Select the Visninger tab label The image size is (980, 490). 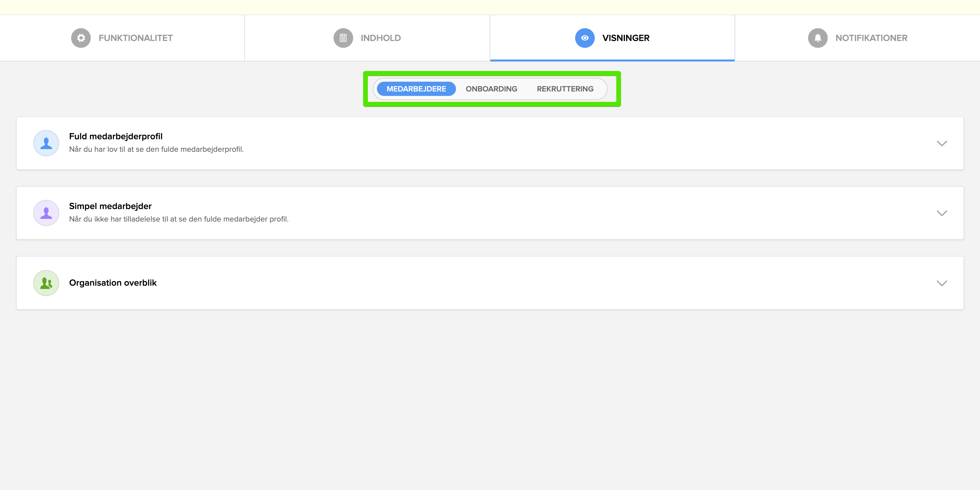(x=626, y=38)
